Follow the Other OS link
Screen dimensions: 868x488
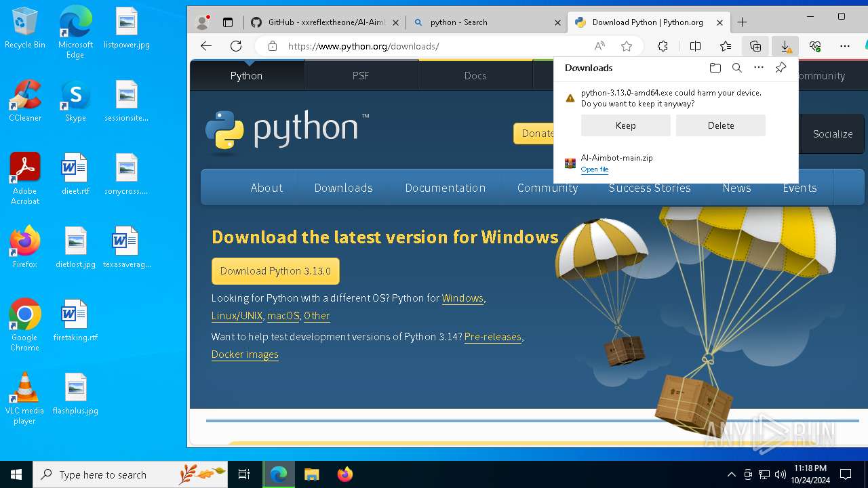click(x=317, y=316)
